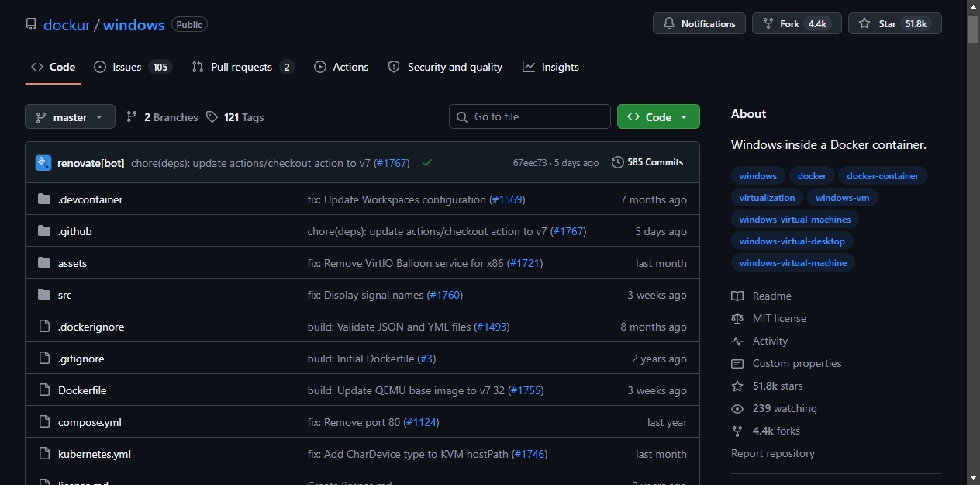
Task: Click the Notifications button
Action: coord(699,24)
